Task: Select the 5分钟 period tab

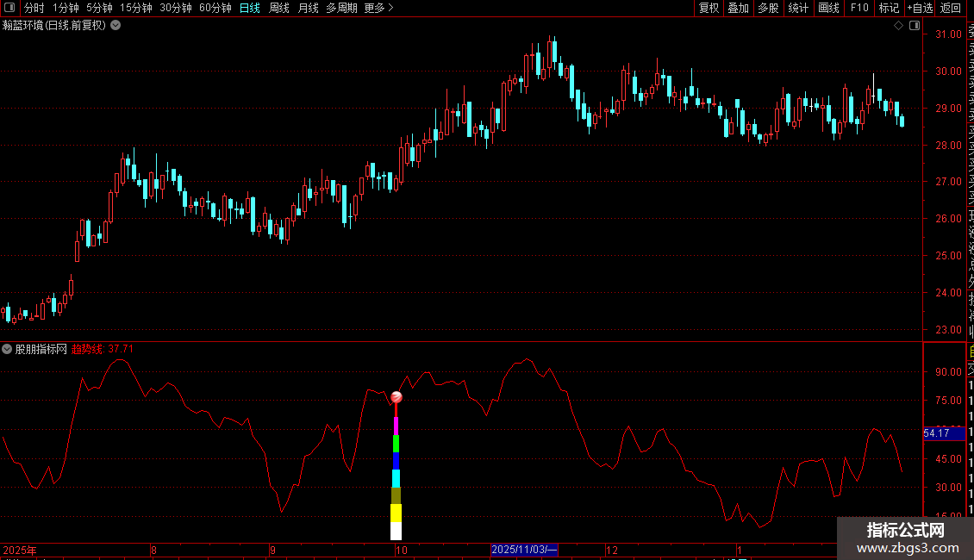Action: (99, 8)
